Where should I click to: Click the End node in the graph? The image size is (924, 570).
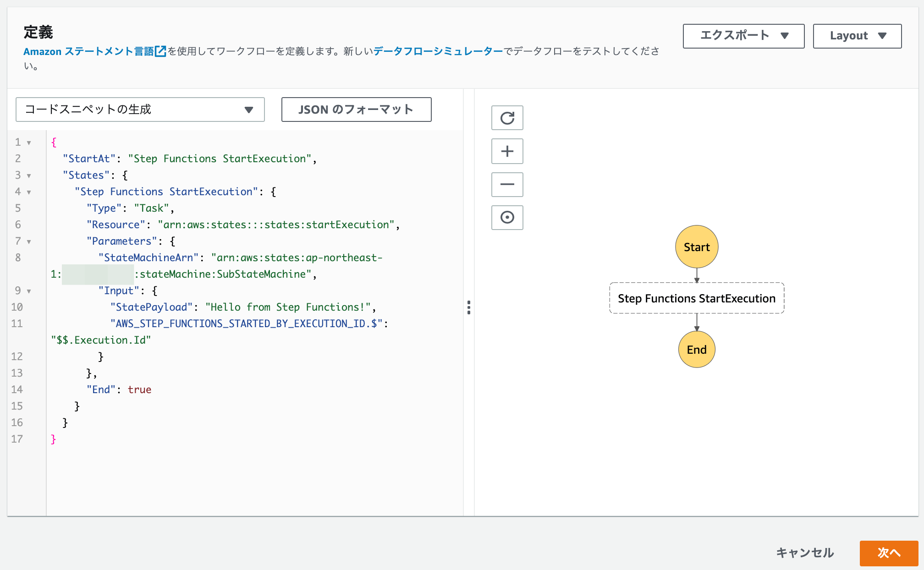[697, 349]
